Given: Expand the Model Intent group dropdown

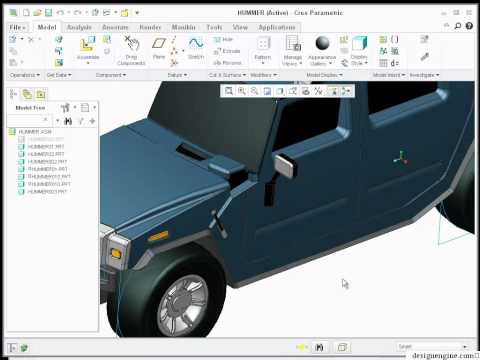Looking at the screenshot, I should tap(389, 75).
